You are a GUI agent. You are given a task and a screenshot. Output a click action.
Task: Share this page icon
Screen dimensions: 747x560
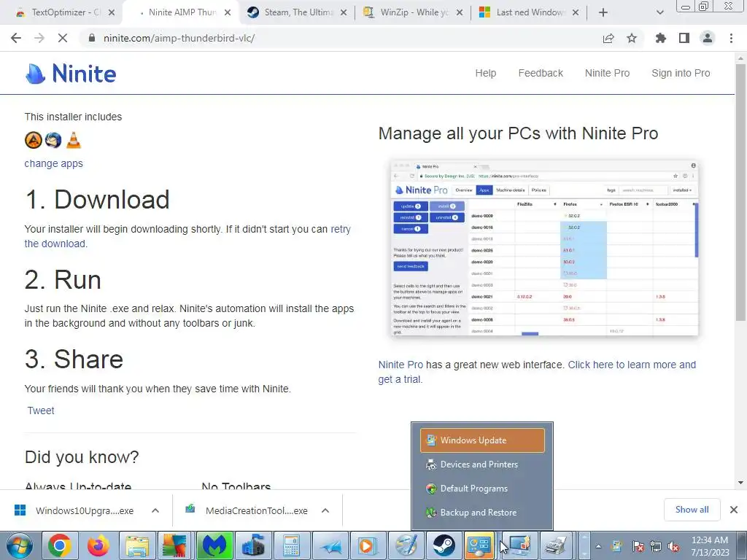click(608, 38)
